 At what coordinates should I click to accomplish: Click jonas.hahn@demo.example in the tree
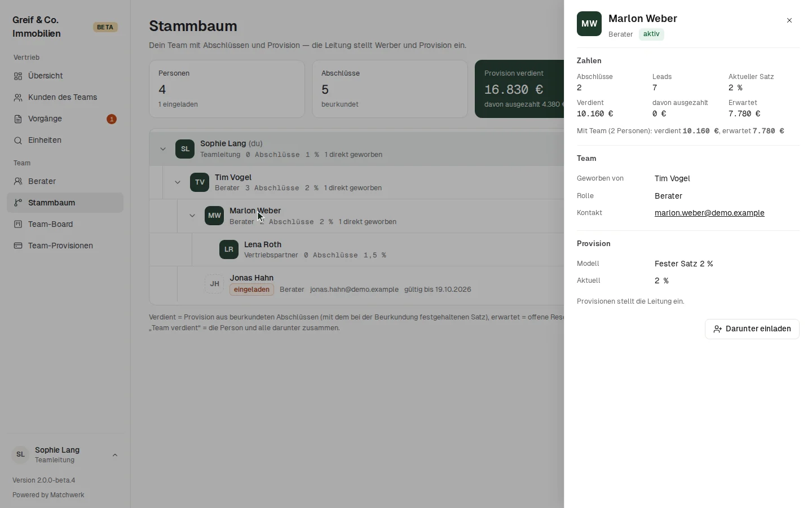coord(354,290)
